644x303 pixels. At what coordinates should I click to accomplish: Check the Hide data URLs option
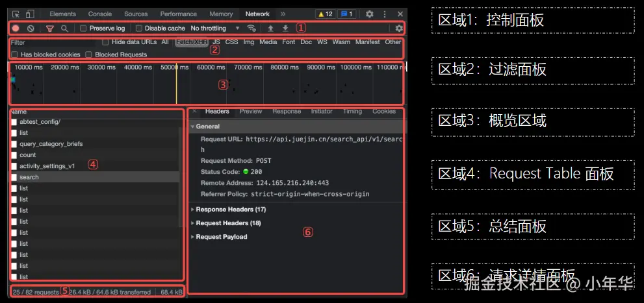point(105,42)
